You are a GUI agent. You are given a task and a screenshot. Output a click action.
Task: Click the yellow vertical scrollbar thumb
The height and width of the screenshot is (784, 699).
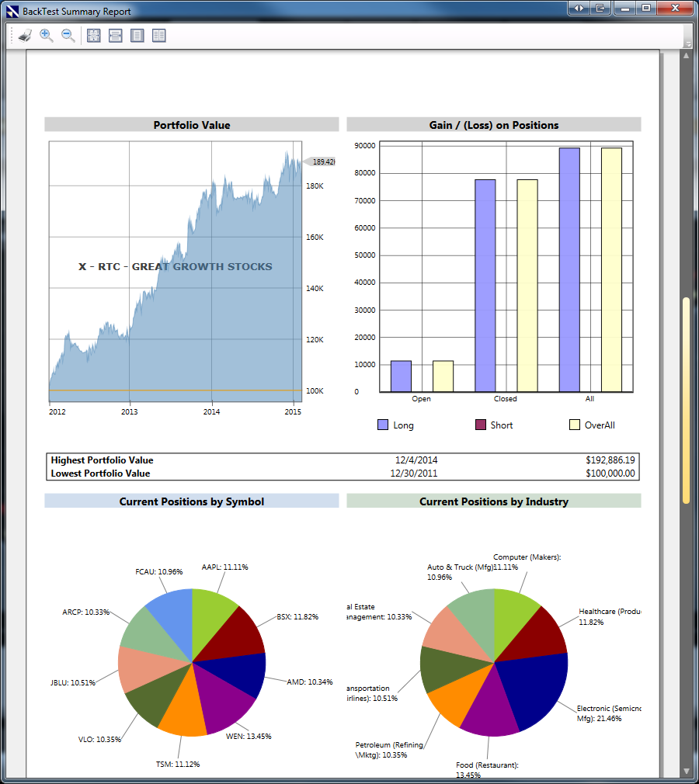point(687,401)
